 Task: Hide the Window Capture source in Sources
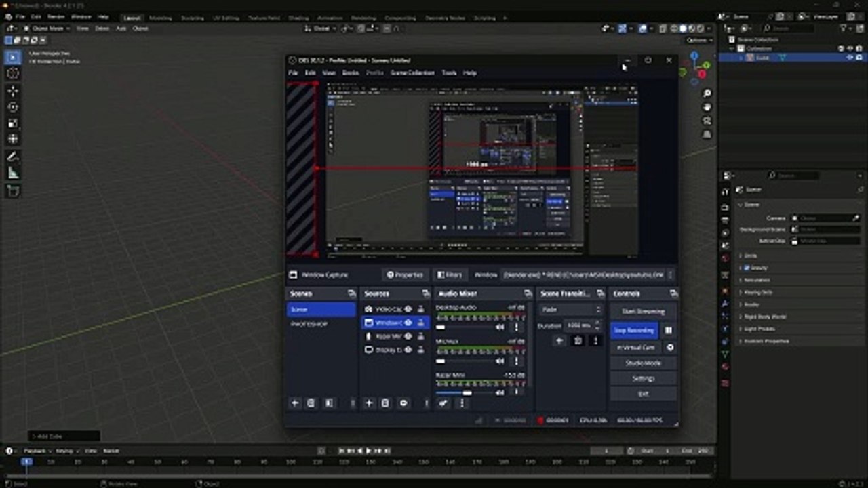click(408, 323)
